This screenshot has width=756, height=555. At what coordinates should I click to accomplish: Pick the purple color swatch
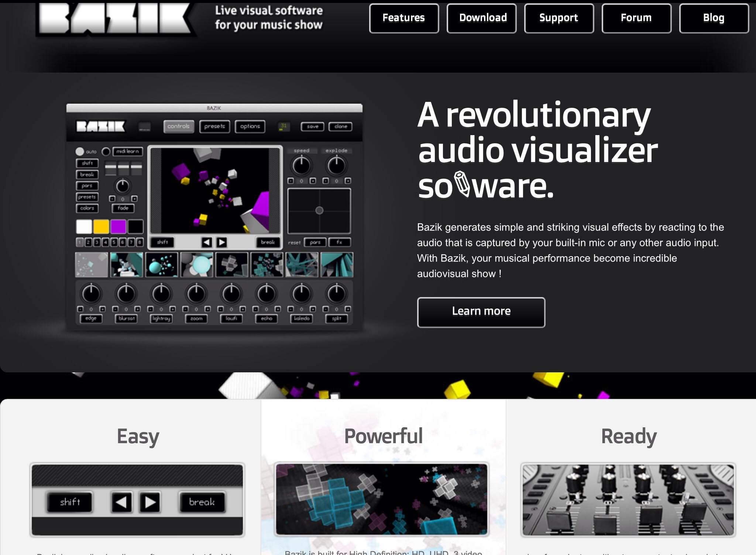click(x=118, y=226)
